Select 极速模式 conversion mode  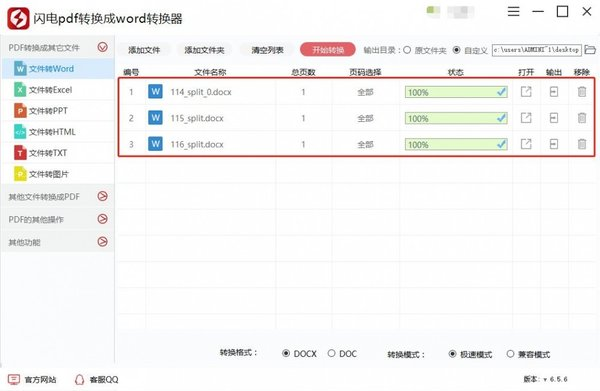[452, 354]
